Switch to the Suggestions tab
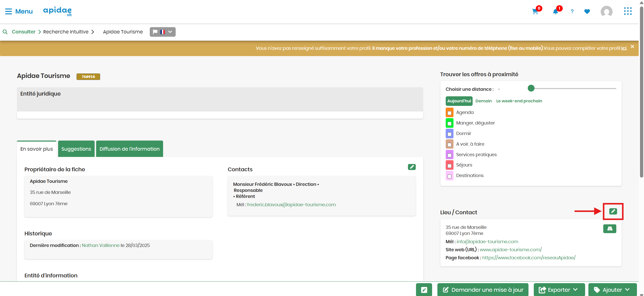The image size is (644, 296). pos(76,149)
